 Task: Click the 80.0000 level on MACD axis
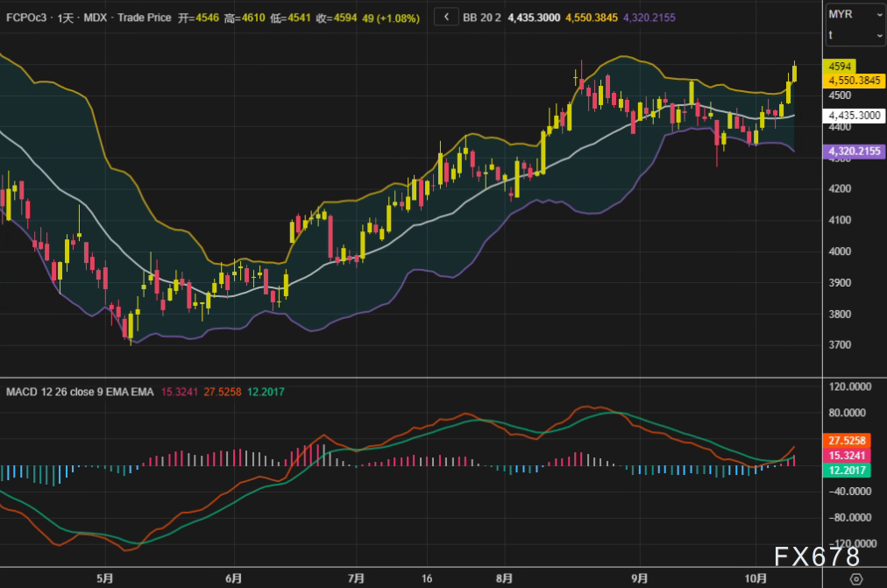pos(848,414)
